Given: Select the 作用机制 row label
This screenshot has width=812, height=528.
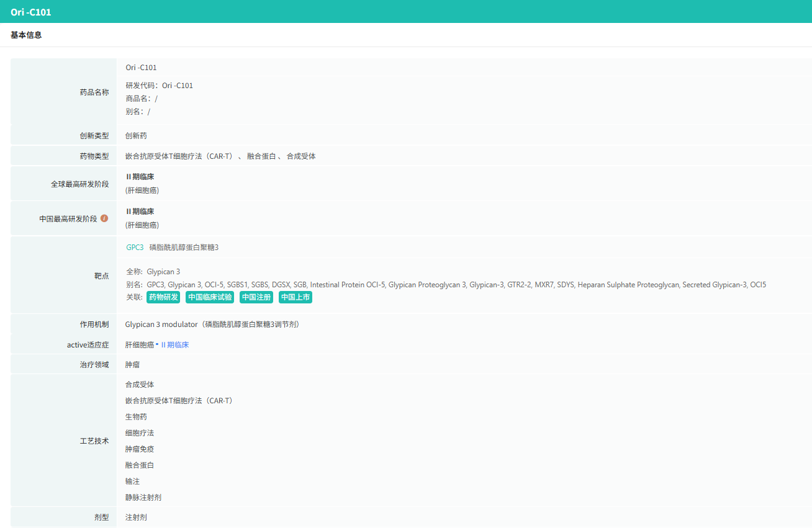Looking at the screenshot, I should (x=94, y=324).
